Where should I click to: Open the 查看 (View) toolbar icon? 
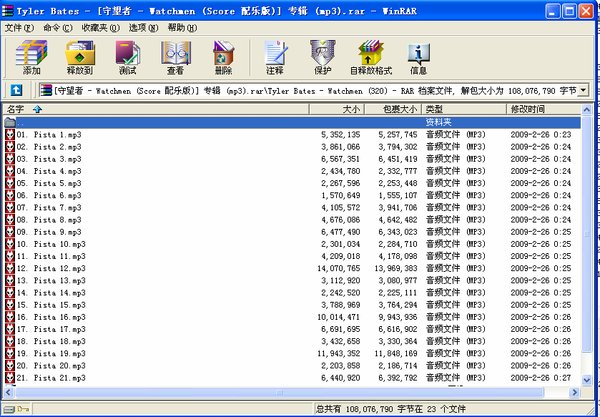[x=175, y=57]
